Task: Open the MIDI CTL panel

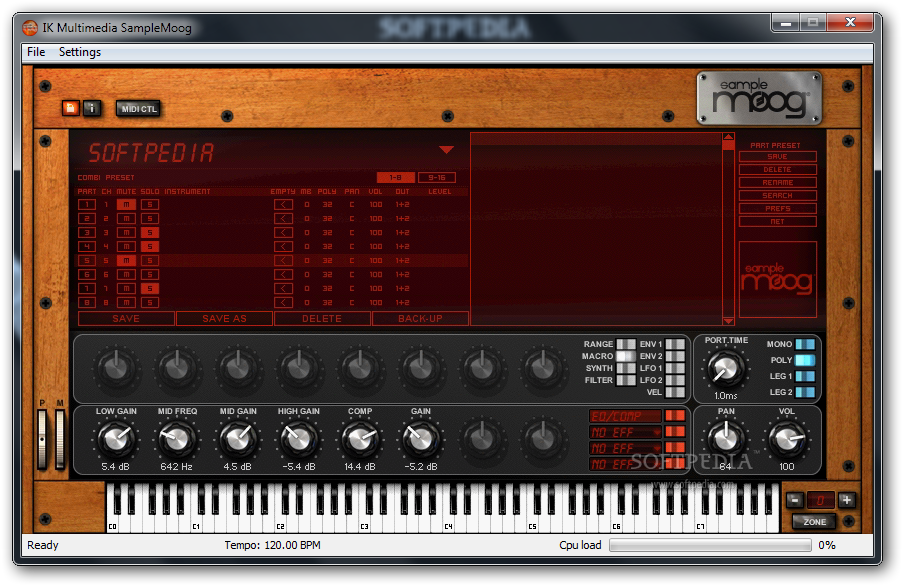Action: pos(139,108)
